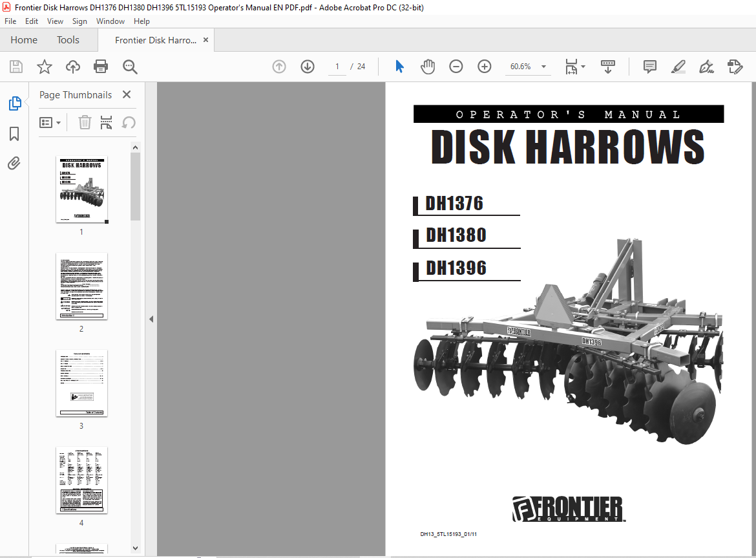Click the 60.6% zoom value field
The width and height of the screenshot is (756, 558).
click(x=521, y=67)
